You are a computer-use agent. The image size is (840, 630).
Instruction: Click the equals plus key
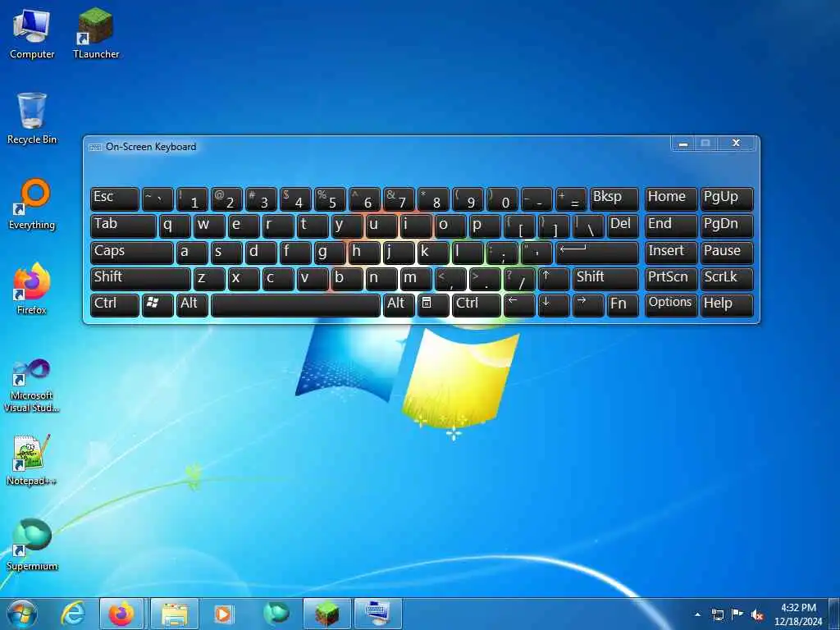[x=571, y=199]
